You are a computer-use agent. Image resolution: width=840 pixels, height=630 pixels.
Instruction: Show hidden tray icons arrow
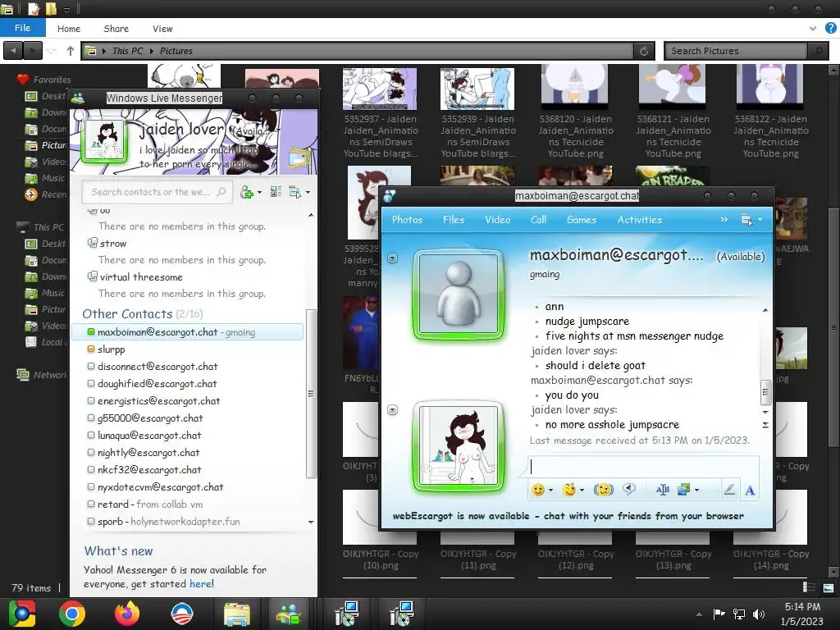click(699, 614)
